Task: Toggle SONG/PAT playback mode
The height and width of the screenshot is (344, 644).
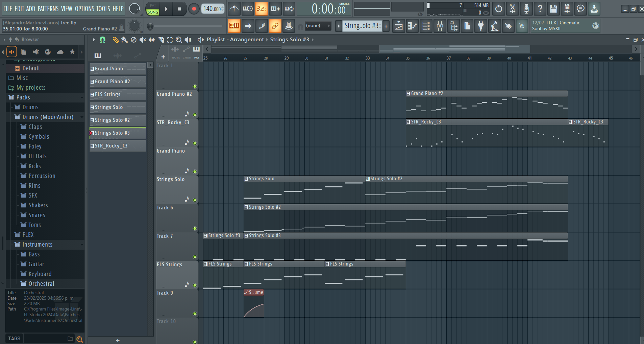Action: pyautogui.click(x=153, y=9)
